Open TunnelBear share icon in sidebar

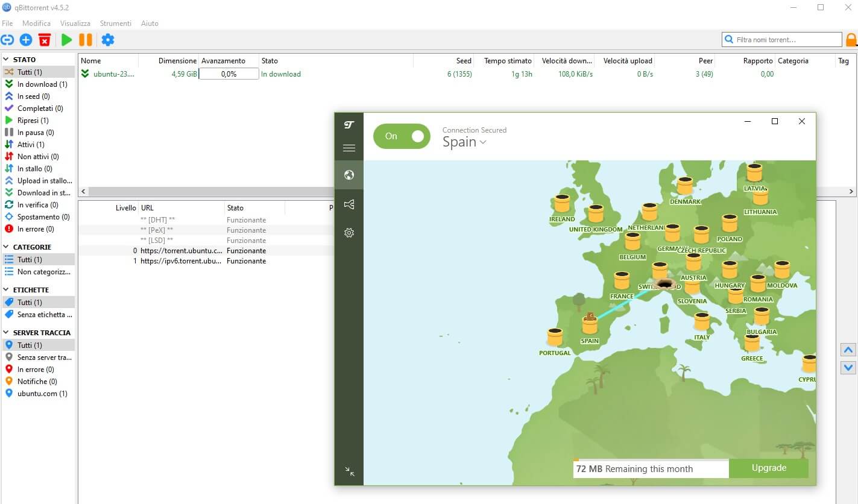point(349,204)
